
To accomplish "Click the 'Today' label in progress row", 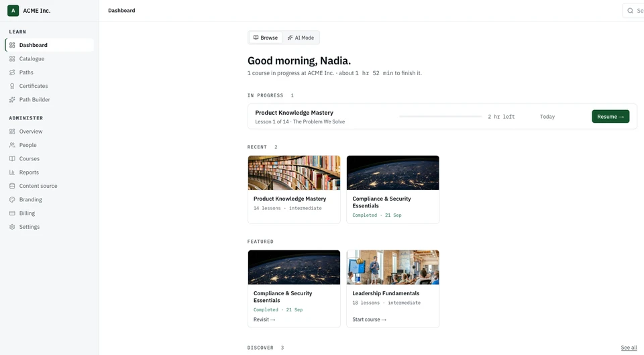I will [547, 117].
